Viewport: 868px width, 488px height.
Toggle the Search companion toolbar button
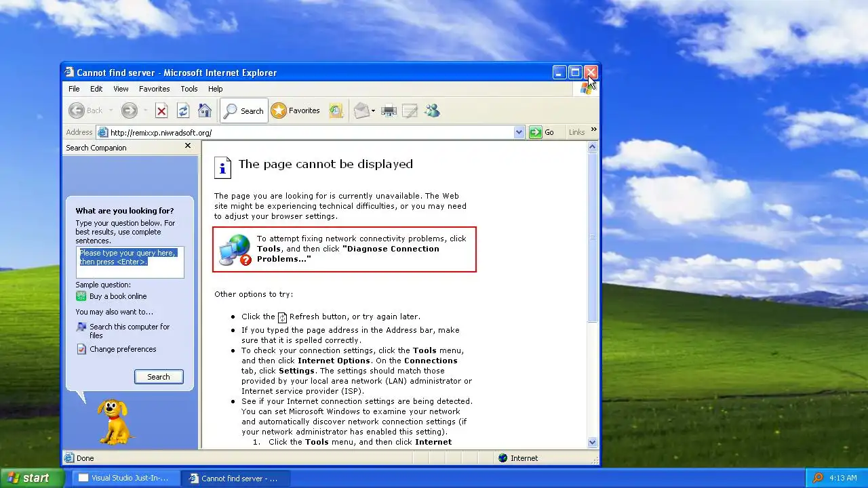pyautogui.click(x=243, y=110)
